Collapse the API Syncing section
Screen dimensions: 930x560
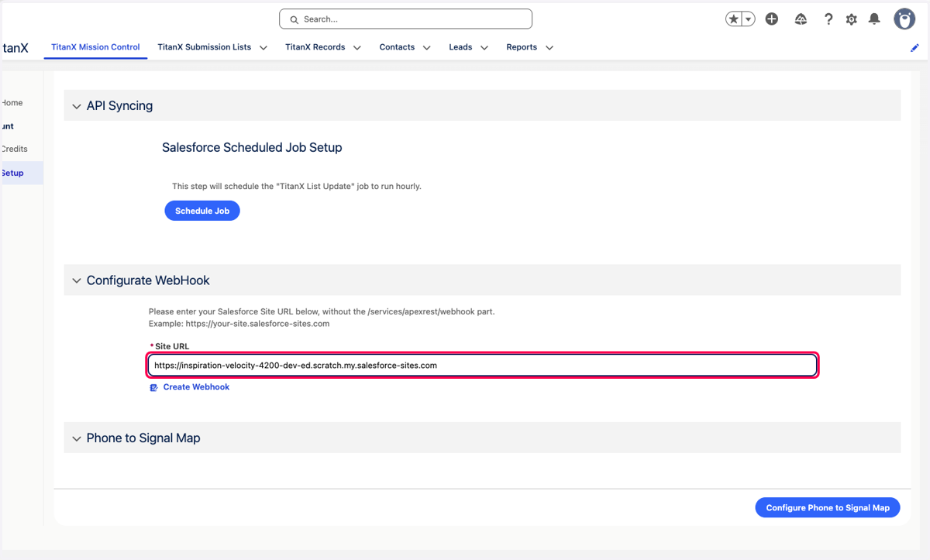(77, 106)
